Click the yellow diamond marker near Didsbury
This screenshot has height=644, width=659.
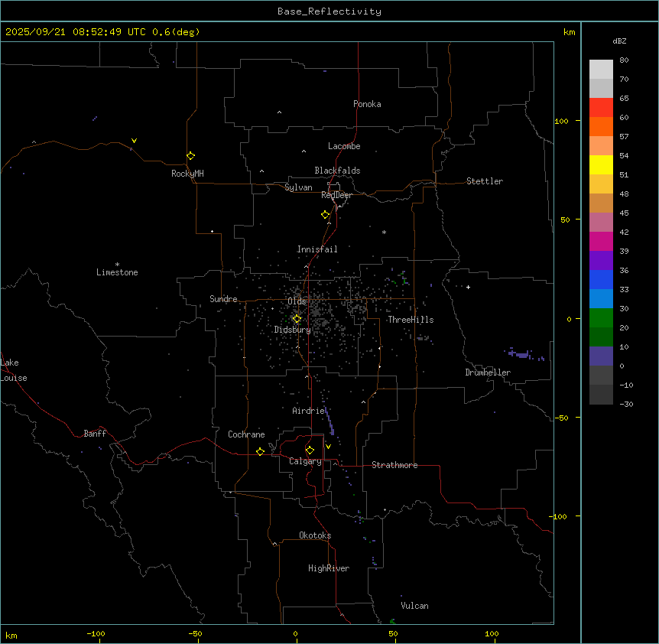[x=297, y=319]
